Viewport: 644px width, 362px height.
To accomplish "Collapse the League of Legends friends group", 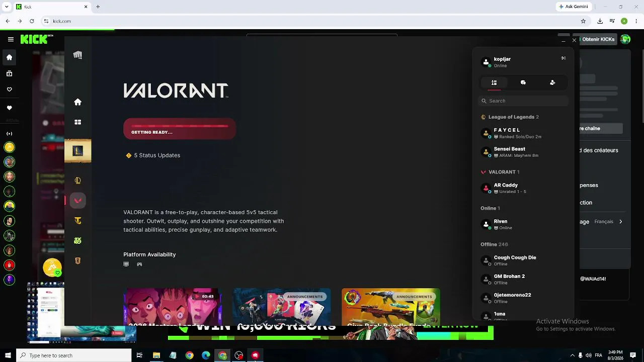I will [511, 117].
